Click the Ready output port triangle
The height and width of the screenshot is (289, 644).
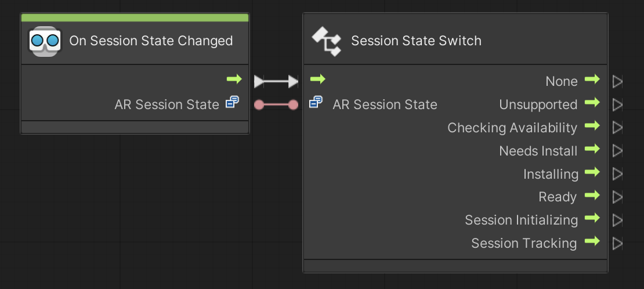617,197
